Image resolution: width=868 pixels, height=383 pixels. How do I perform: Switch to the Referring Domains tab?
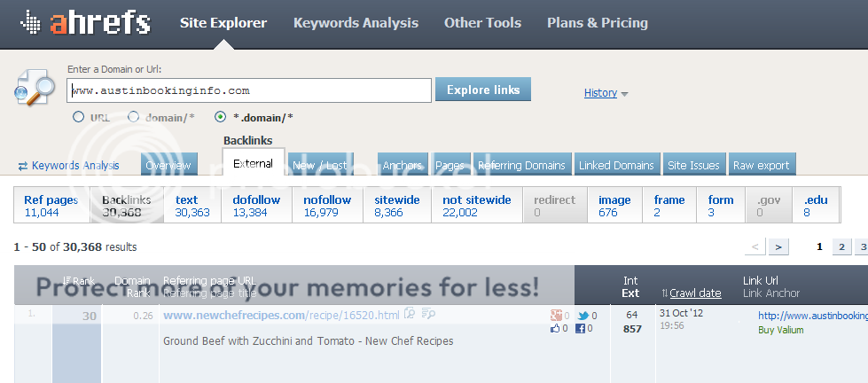click(522, 164)
